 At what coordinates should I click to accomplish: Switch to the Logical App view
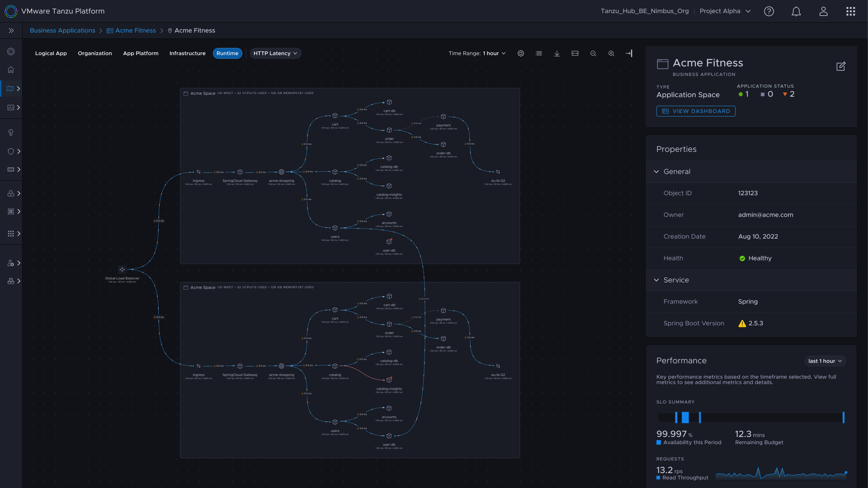click(x=51, y=53)
